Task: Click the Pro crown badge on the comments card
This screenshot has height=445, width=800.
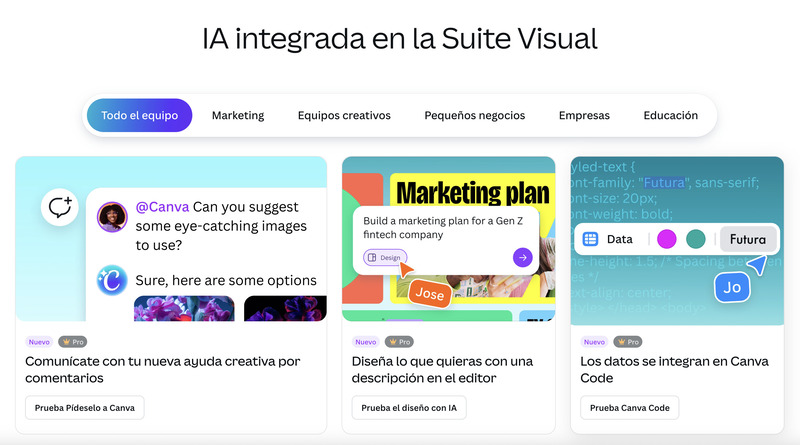Action: coord(72,342)
